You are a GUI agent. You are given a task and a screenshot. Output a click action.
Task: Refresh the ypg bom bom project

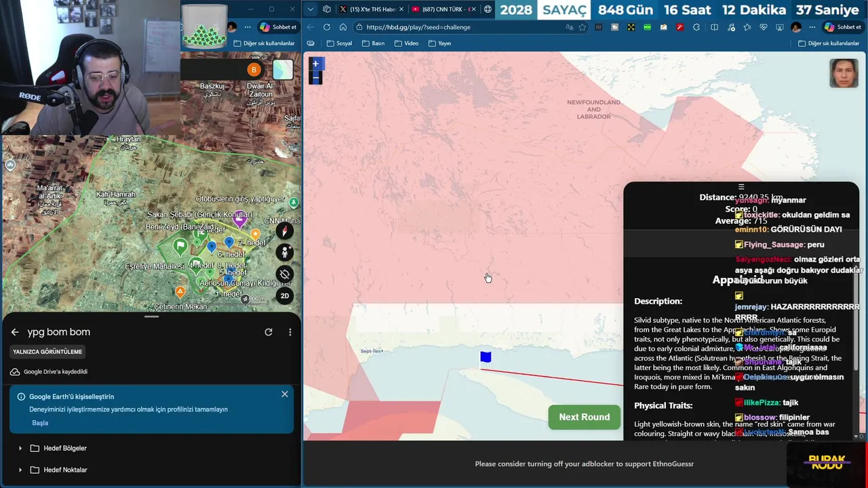(x=269, y=332)
